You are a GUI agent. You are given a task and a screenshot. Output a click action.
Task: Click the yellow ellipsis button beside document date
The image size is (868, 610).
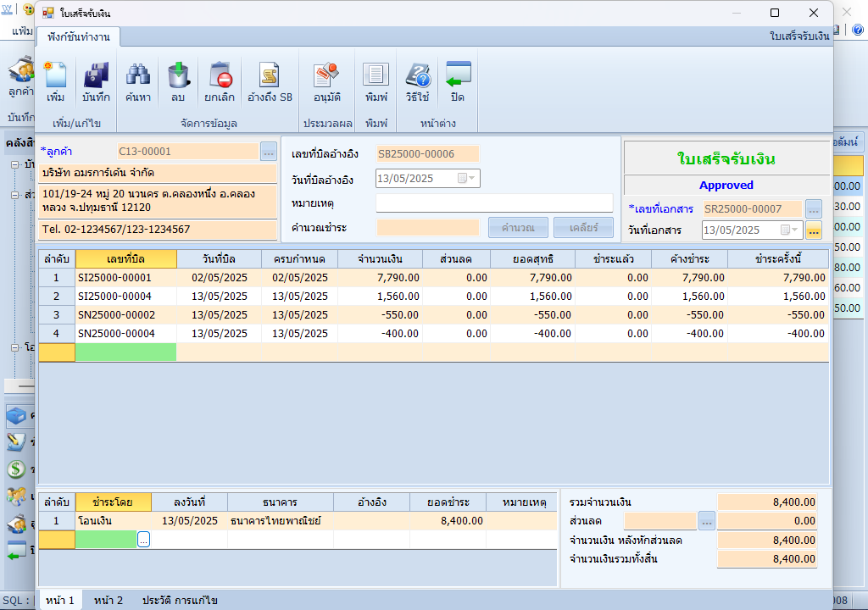click(x=814, y=230)
